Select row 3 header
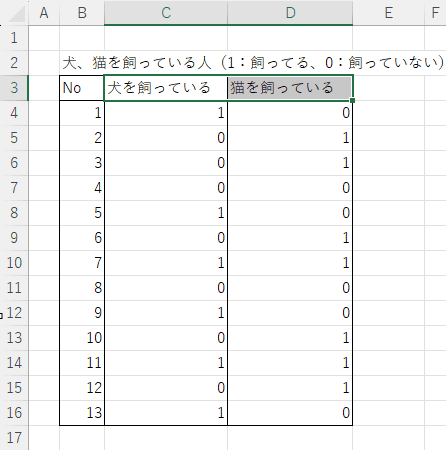The height and width of the screenshot is (450, 446). (x=14, y=88)
